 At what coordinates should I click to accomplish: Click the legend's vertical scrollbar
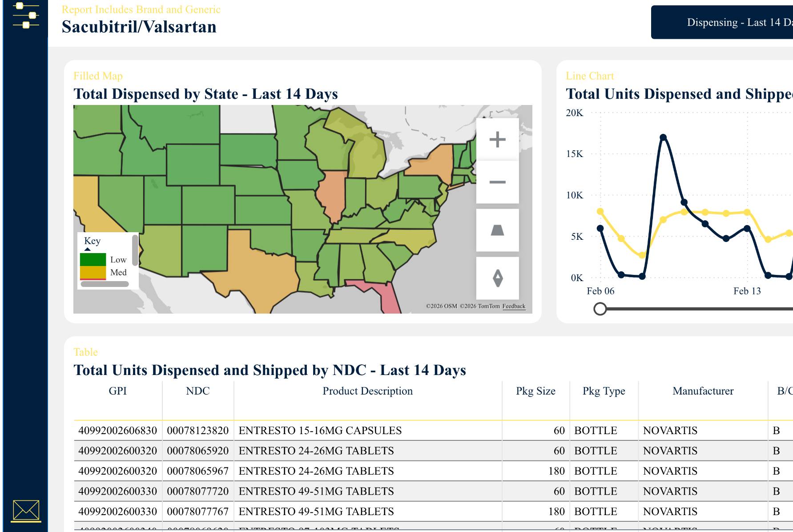(135, 250)
